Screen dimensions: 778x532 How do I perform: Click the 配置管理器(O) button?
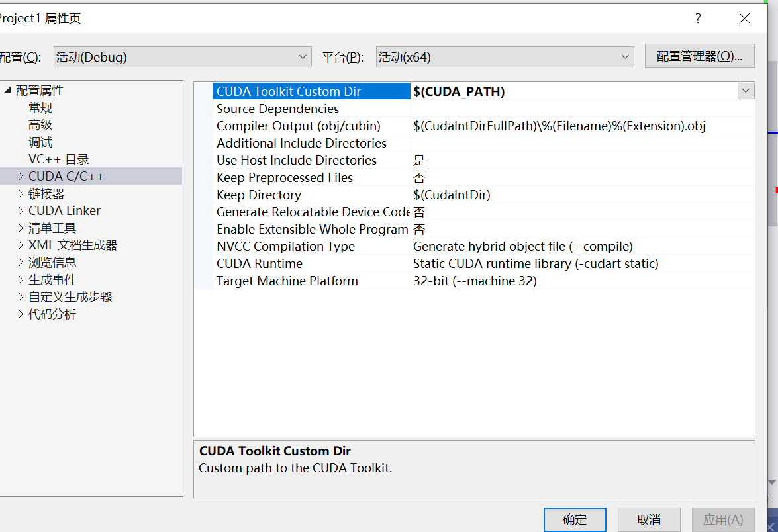(699, 56)
